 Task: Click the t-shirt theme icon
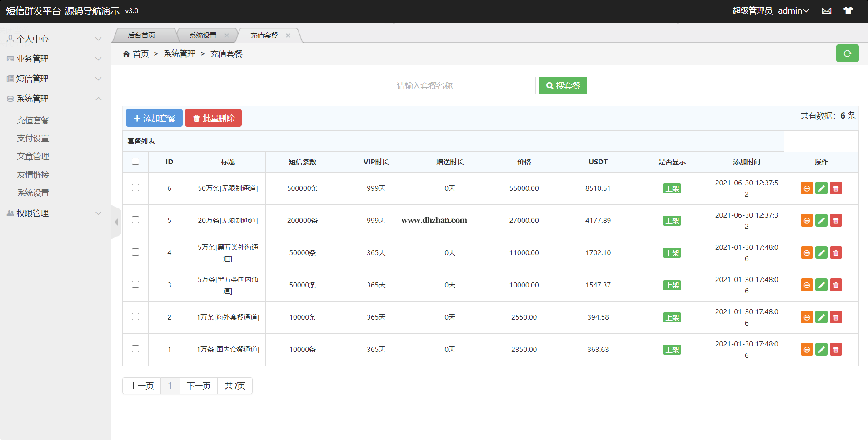848,11
